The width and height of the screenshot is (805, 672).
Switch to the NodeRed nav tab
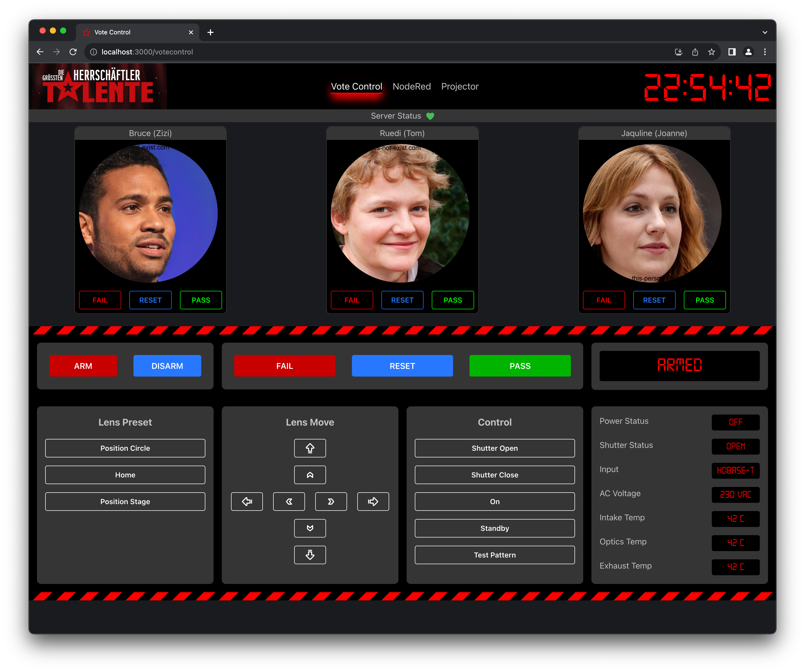tap(411, 86)
